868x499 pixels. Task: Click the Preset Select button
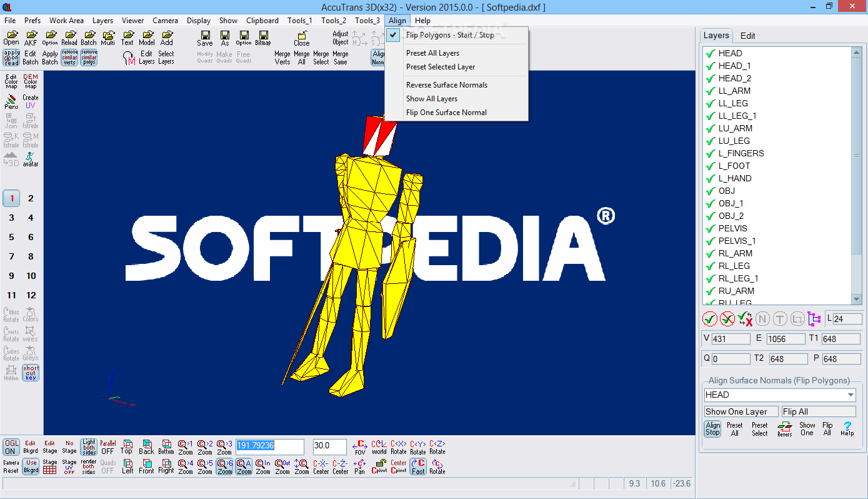click(760, 428)
